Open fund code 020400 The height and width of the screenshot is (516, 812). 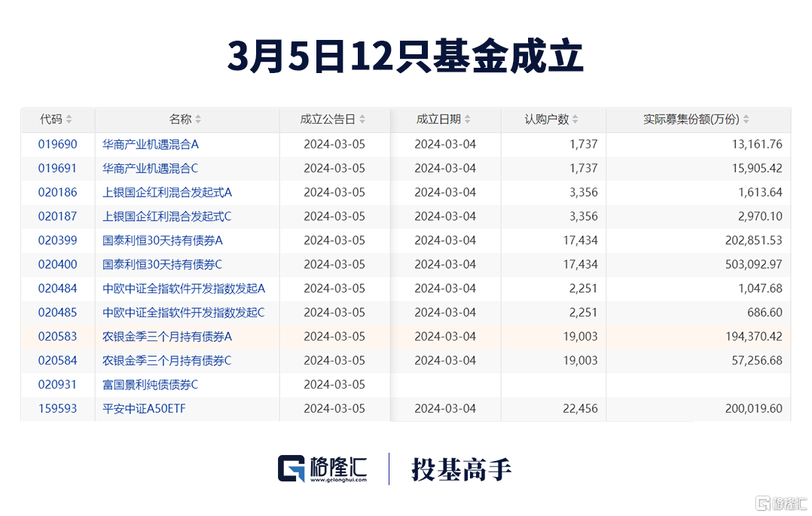coord(57,264)
